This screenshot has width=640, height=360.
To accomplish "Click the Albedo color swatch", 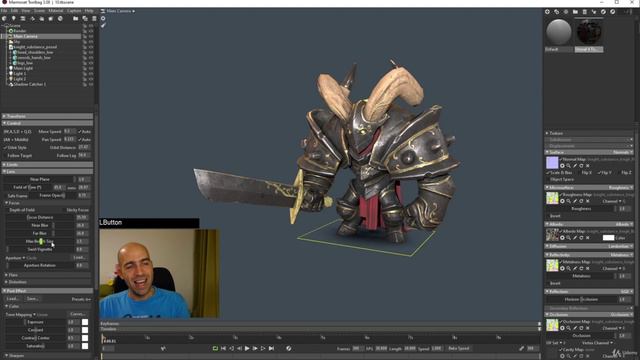I will [608, 238].
